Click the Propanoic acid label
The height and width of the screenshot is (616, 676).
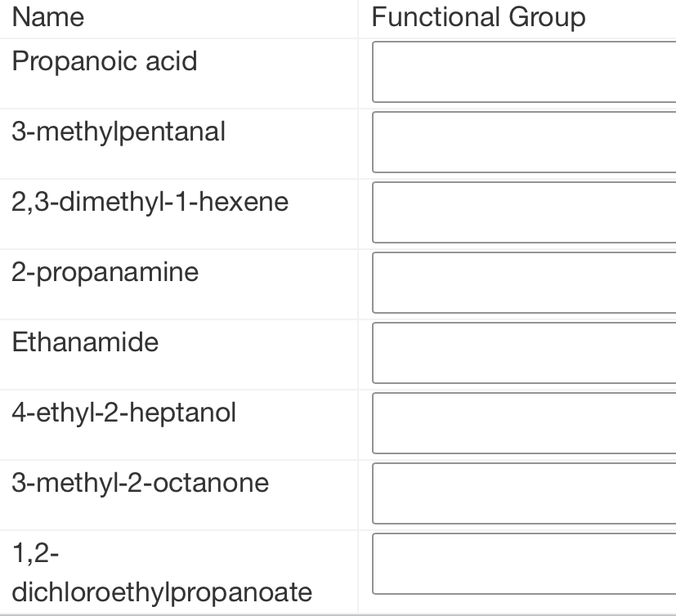tap(105, 61)
